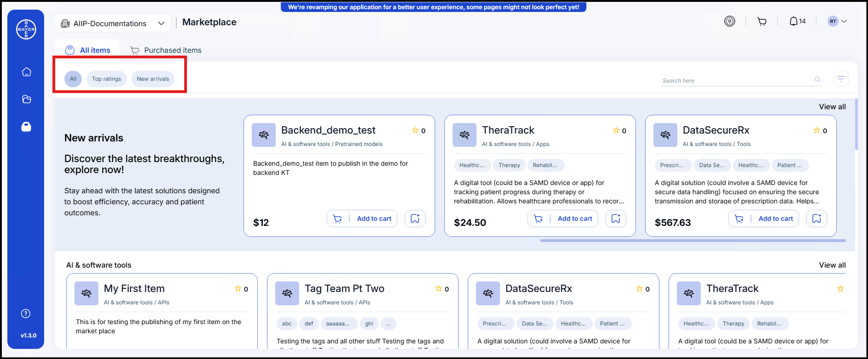Image resolution: width=868 pixels, height=359 pixels.
Task: Select the New arrivals filter chip
Action: click(153, 79)
